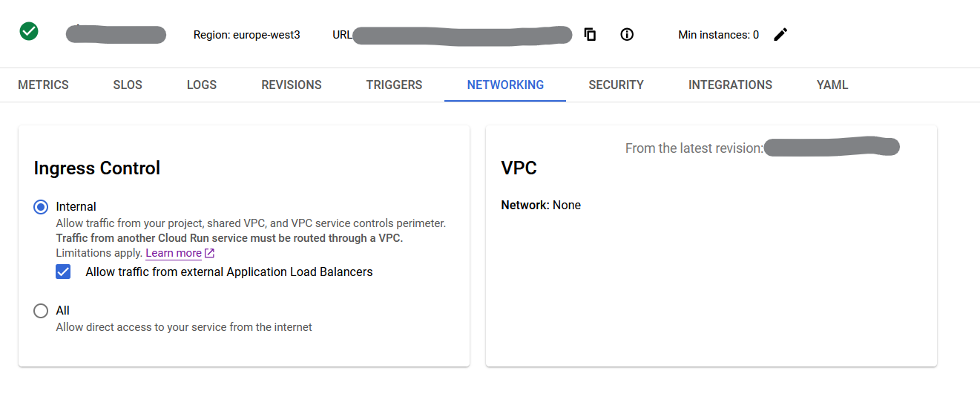Viewport: 980px width, 414px height.
Task: Open the Learn more link
Action: point(174,253)
